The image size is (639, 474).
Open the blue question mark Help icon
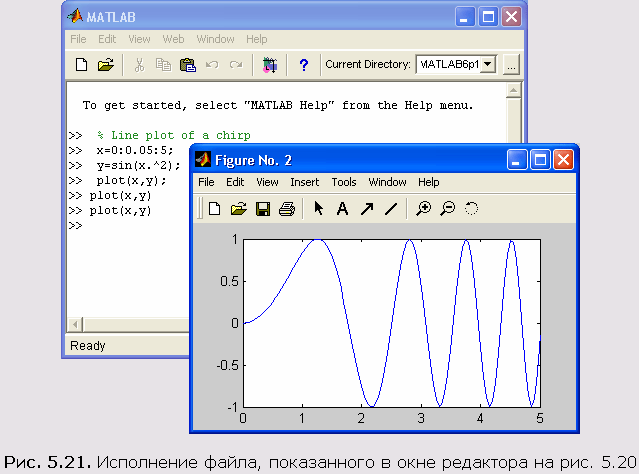click(304, 65)
